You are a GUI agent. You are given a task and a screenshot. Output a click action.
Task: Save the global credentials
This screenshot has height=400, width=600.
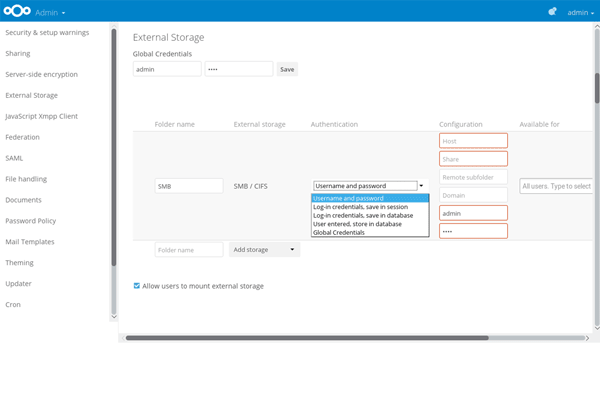pos(287,70)
